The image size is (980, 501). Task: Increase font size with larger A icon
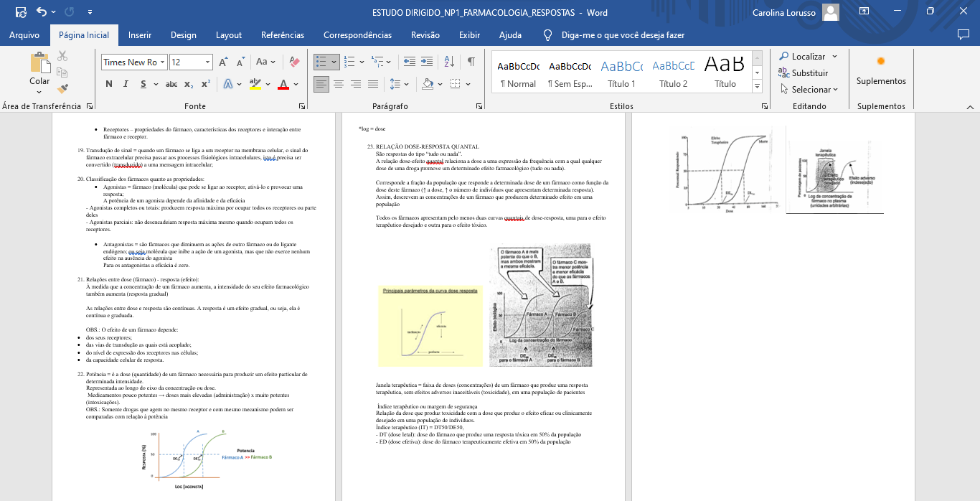click(224, 62)
